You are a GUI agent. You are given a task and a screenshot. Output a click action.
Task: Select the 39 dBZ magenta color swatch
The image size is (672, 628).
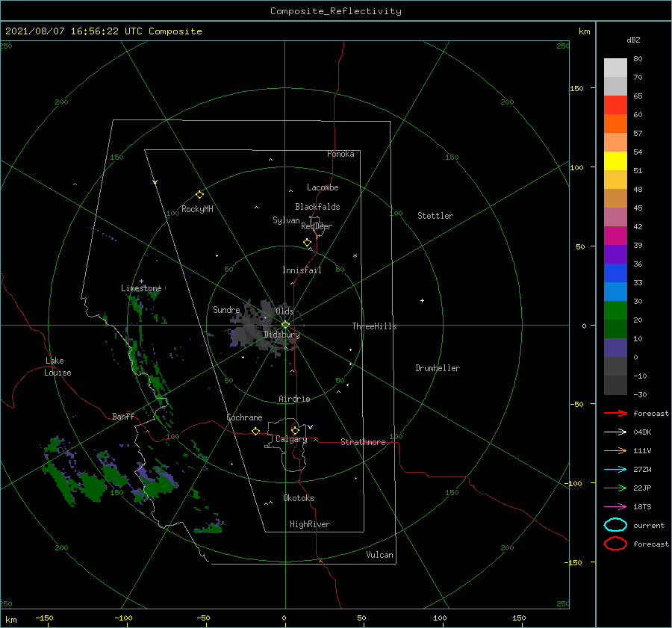[615, 236]
